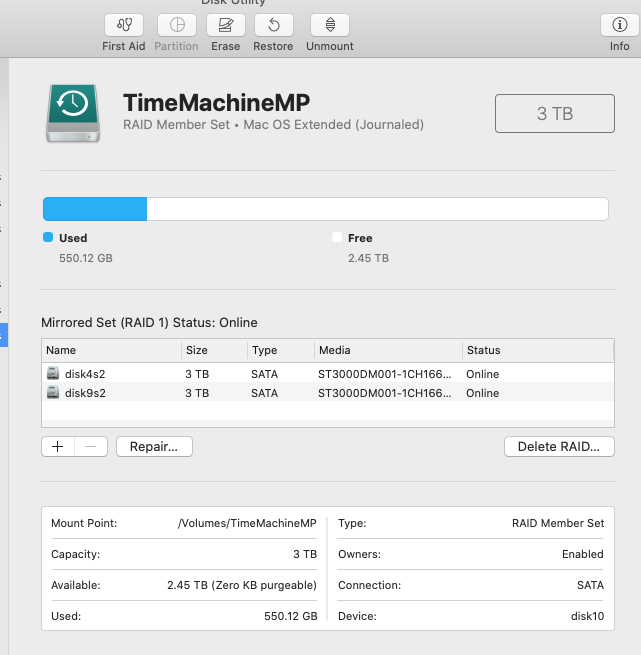This screenshot has height=655, width=641.
Task: Click the Mount Point: label
Action: pos(84,523)
